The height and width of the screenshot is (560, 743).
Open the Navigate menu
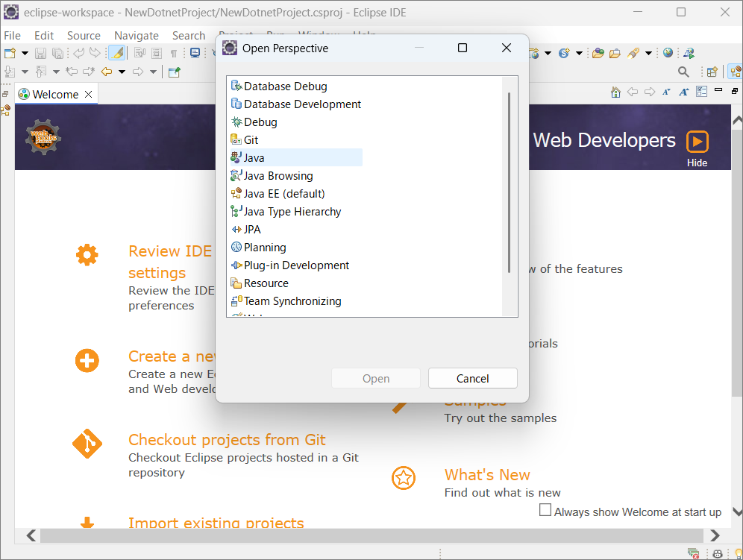137,36
